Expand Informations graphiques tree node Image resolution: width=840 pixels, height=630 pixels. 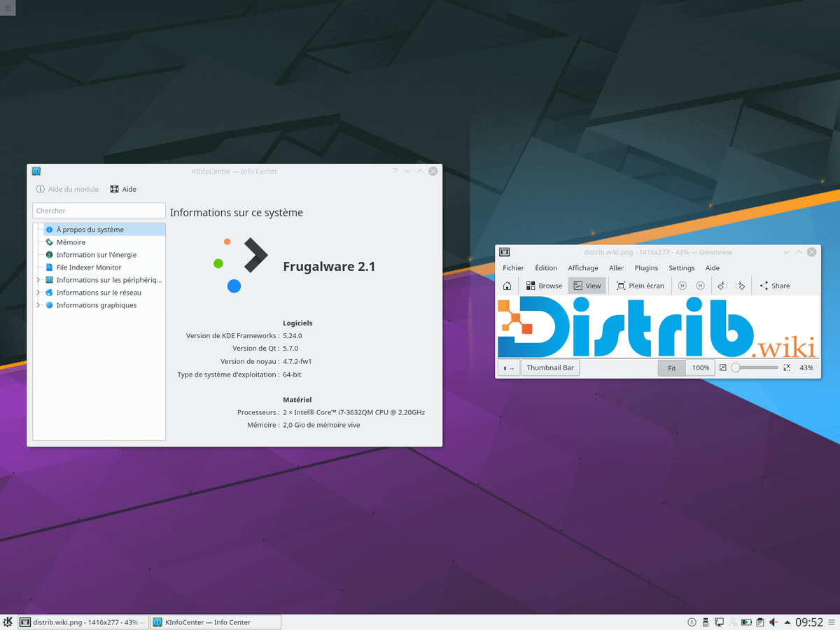tap(38, 305)
